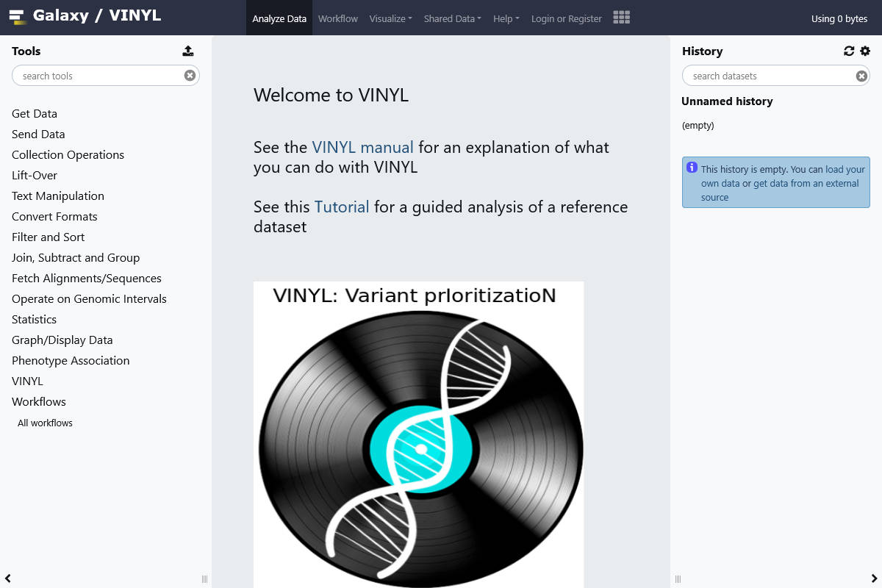Expand the VINYL tool category

click(x=27, y=381)
